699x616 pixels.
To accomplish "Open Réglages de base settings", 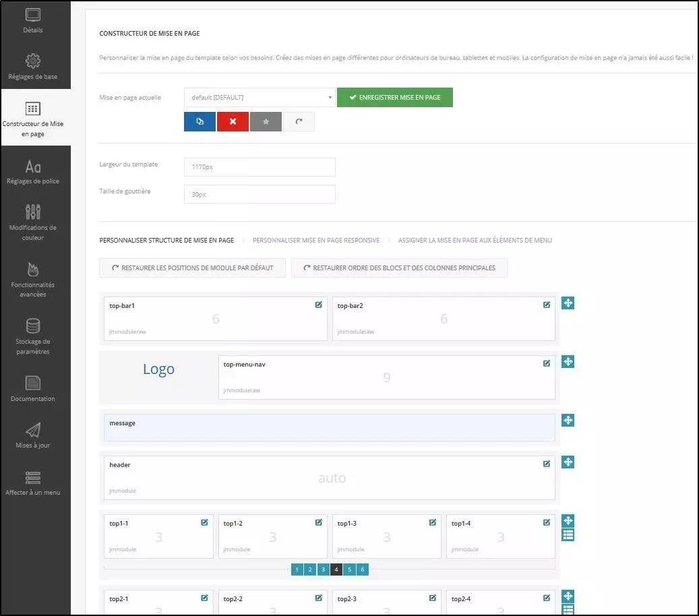I will point(33,67).
